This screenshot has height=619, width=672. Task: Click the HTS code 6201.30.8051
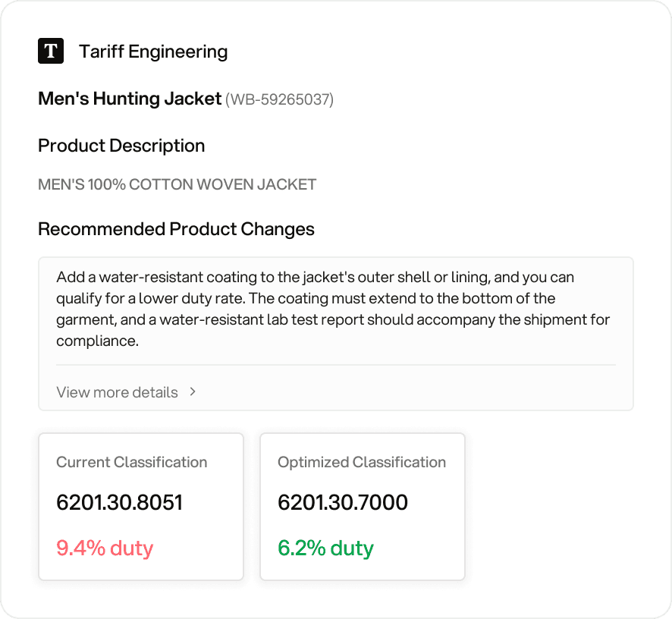[119, 502]
